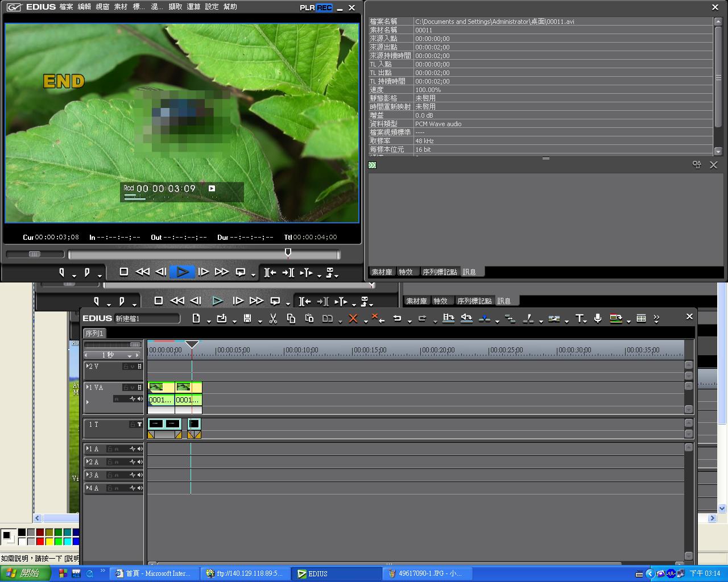Click the PLR mode button
Screen dimensions: 728x582
click(308, 7)
